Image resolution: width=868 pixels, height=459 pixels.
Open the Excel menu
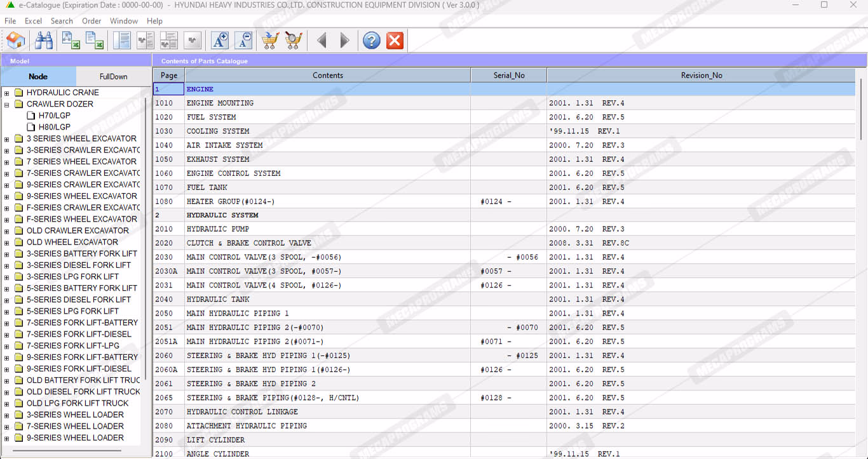33,21
